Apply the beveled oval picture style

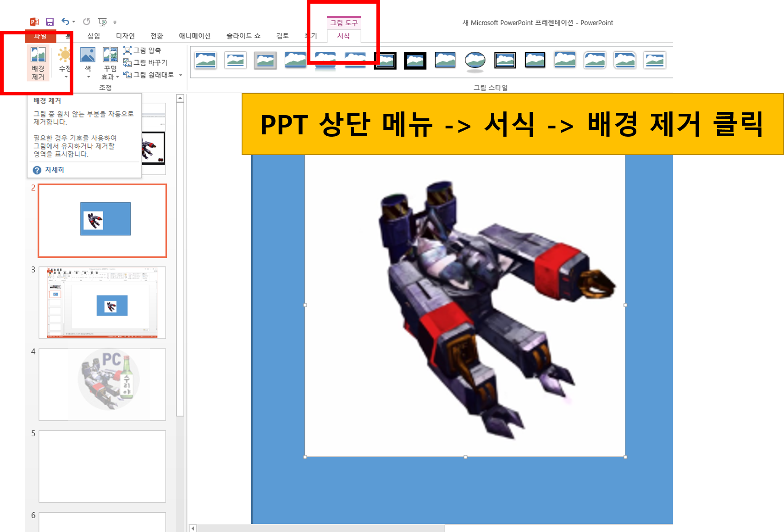tap(475, 61)
